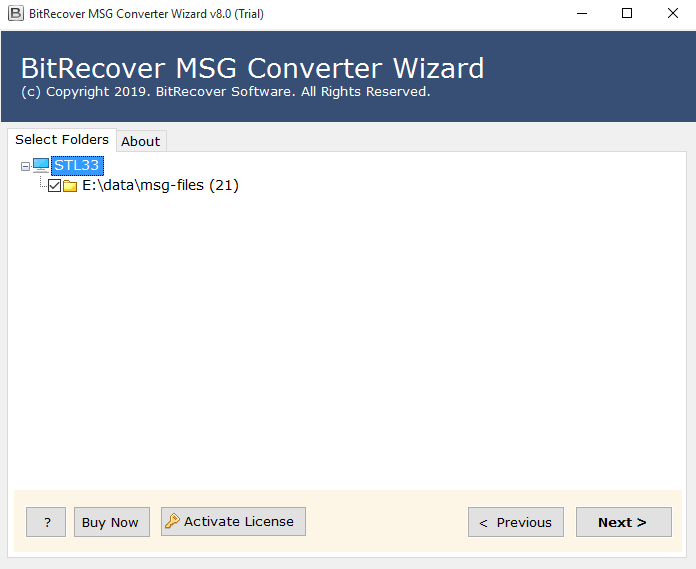This screenshot has height=569, width=696.
Task: Click the computer icon beside STL33
Action: (41, 166)
